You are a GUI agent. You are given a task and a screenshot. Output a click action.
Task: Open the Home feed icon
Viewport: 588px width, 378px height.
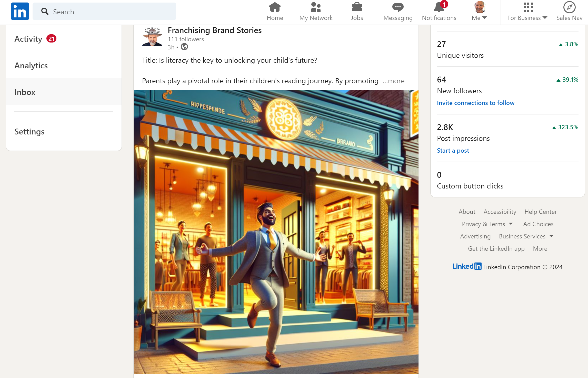coord(275,7)
